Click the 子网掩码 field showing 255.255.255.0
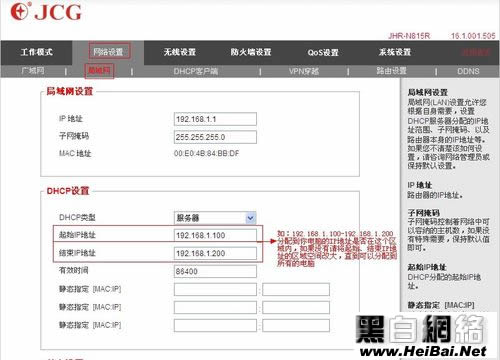Image resolution: width=500 pixels, height=360 pixels. click(x=215, y=137)
